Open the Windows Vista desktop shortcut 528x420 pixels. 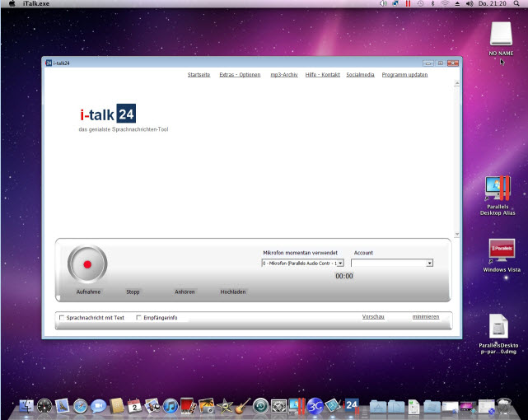(502, 251)
